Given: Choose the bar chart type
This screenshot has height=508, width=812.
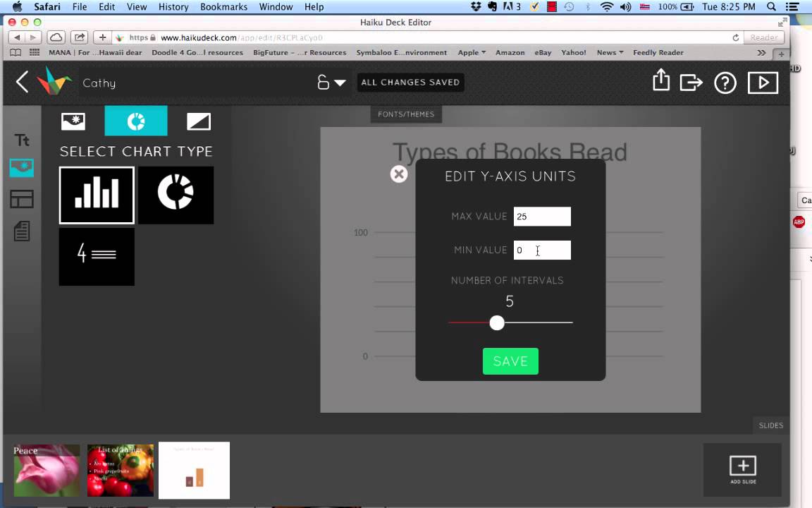Looking at the screenshot, I should pyautogui.click(x=97, y=195).
